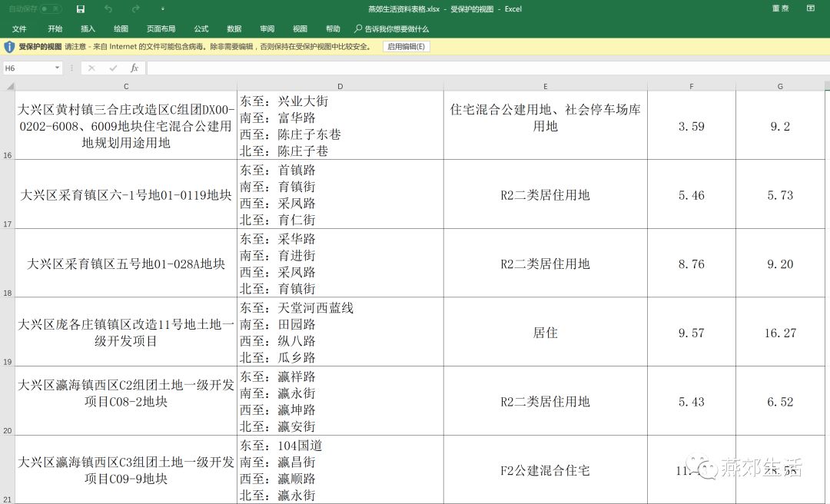The image size is (830, 504).
Task: Click the ribbon display options icon
Action: coord(810,8)
